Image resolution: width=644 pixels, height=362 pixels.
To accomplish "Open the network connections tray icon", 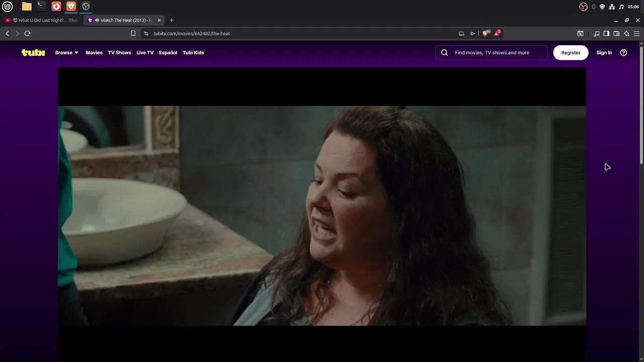I will click(612, 7).
